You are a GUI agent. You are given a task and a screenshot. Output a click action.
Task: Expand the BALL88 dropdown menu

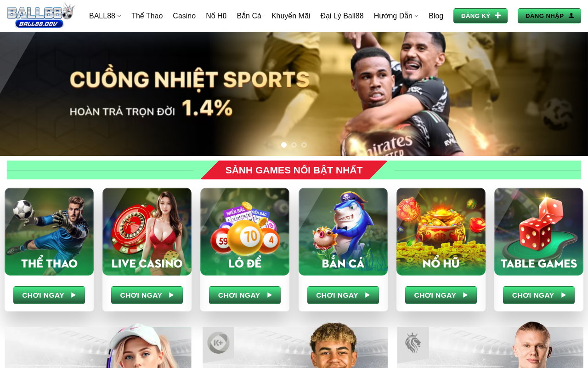pyautogui.click(x=105, y=16)
